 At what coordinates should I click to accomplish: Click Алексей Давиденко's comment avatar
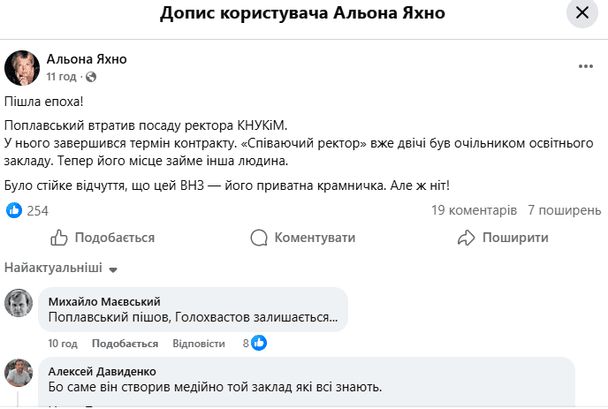(x=19, y=373)
